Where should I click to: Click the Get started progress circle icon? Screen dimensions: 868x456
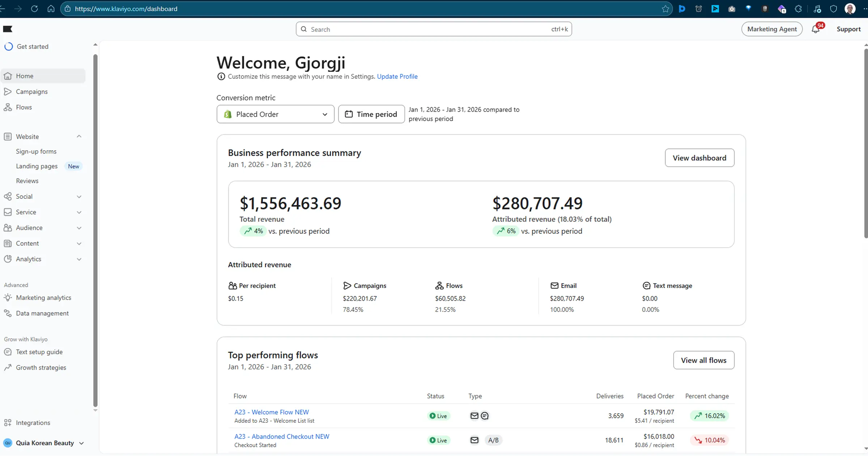[x=9, y=46]
